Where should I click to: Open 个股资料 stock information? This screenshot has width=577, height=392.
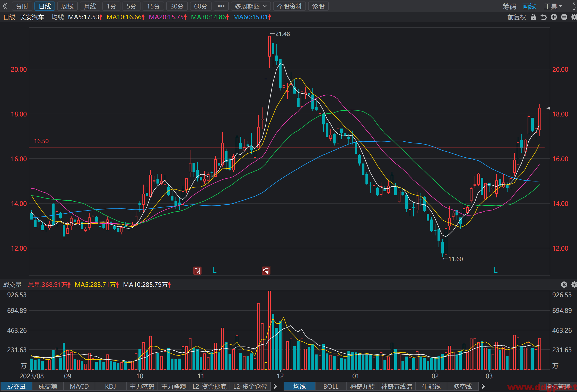(x=289, y=6)
